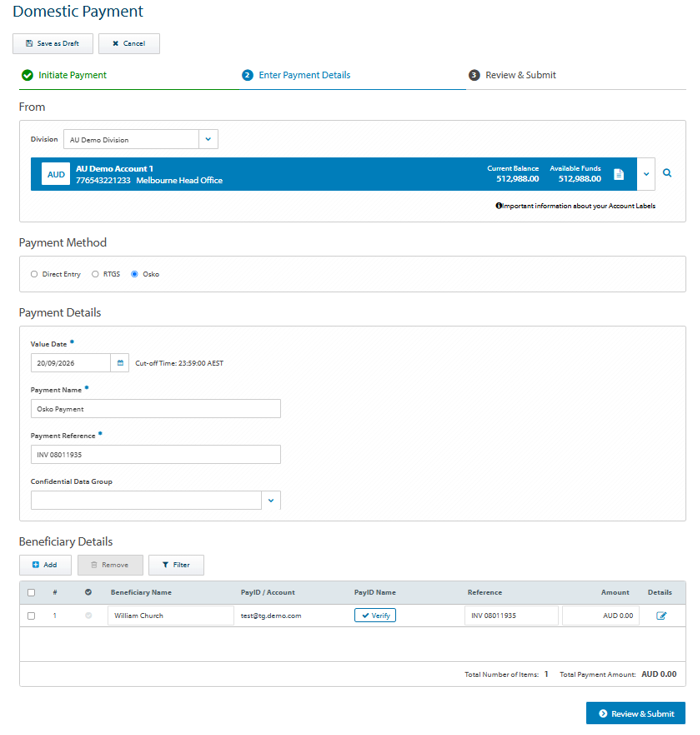Click the Payment Reference input field
The image size is (700, 735).
(x=156, y=454)
